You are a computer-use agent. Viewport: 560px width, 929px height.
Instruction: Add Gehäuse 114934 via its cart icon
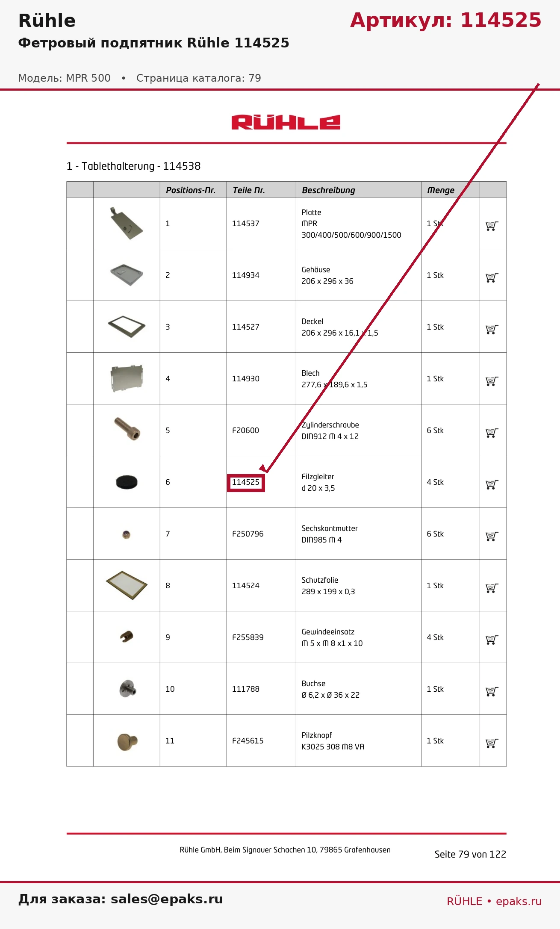(x=492, y=277)
